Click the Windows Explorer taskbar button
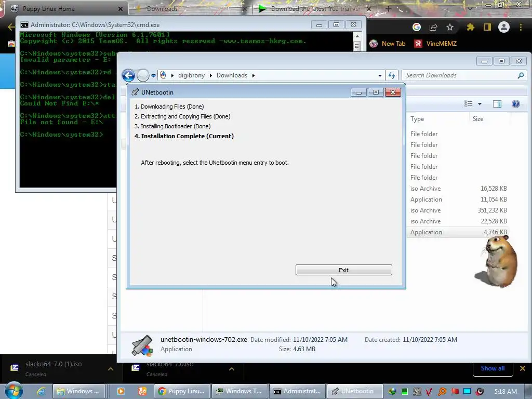 (x=78, y=391)
